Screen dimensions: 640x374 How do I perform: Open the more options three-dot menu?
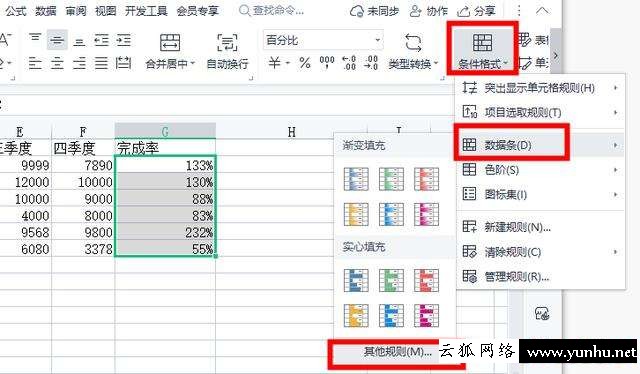click(x=519, y=11)
